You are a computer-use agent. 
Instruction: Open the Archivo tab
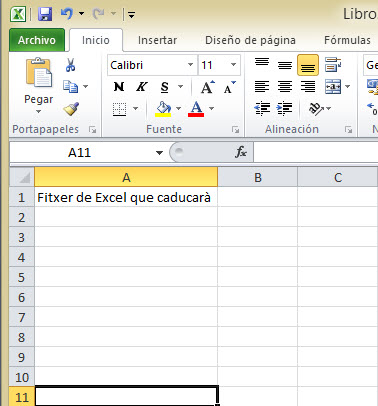coord(37,40)
